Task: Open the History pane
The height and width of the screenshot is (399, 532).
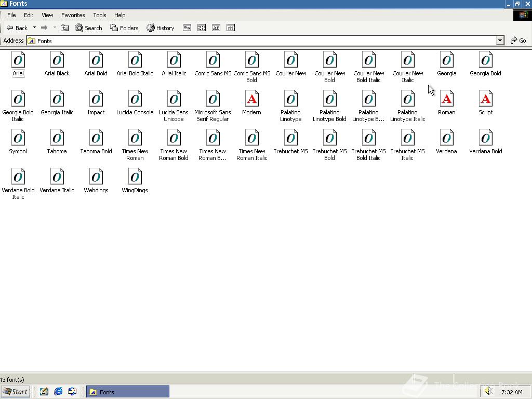Action: (160, 28)
